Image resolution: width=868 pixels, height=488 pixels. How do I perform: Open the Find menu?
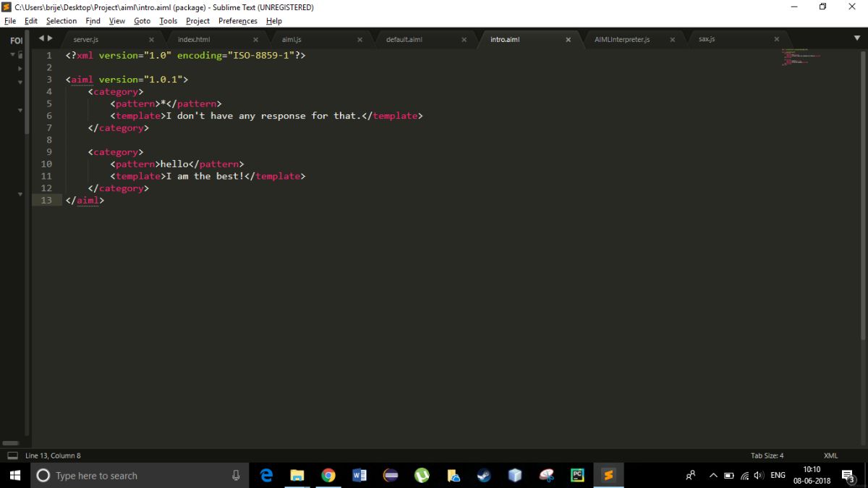point(93,21)
